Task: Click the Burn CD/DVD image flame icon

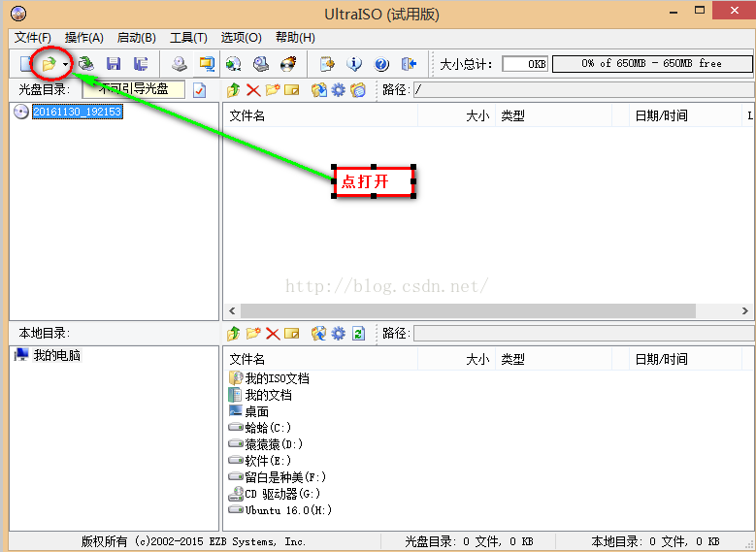Action: 288,64
